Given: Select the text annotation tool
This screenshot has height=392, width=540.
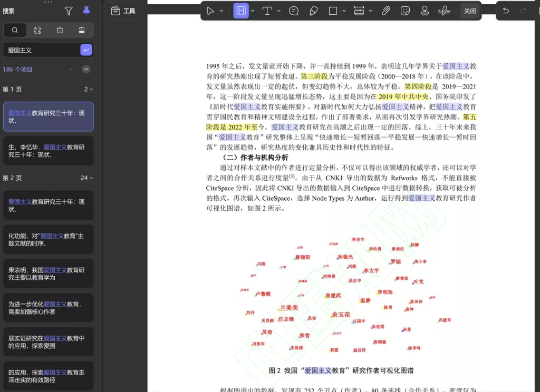Looking at the screenshot, I should (x=267, y=11).
